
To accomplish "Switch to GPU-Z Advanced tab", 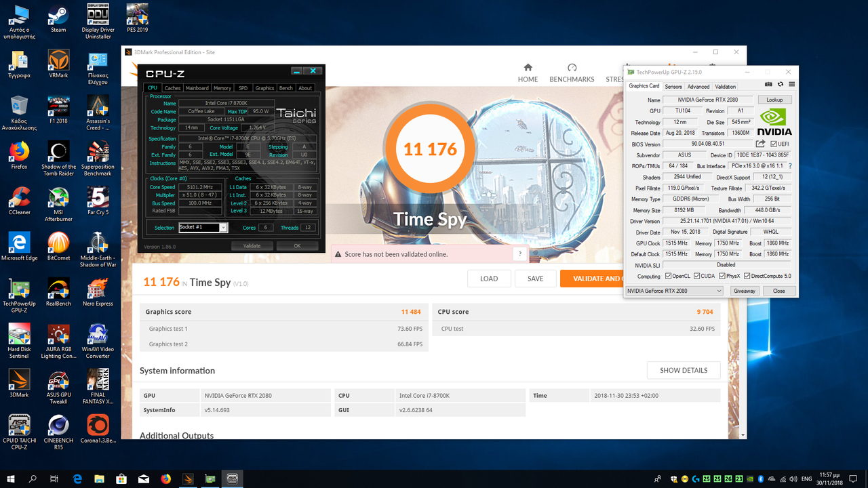I will tap(698, 87).
